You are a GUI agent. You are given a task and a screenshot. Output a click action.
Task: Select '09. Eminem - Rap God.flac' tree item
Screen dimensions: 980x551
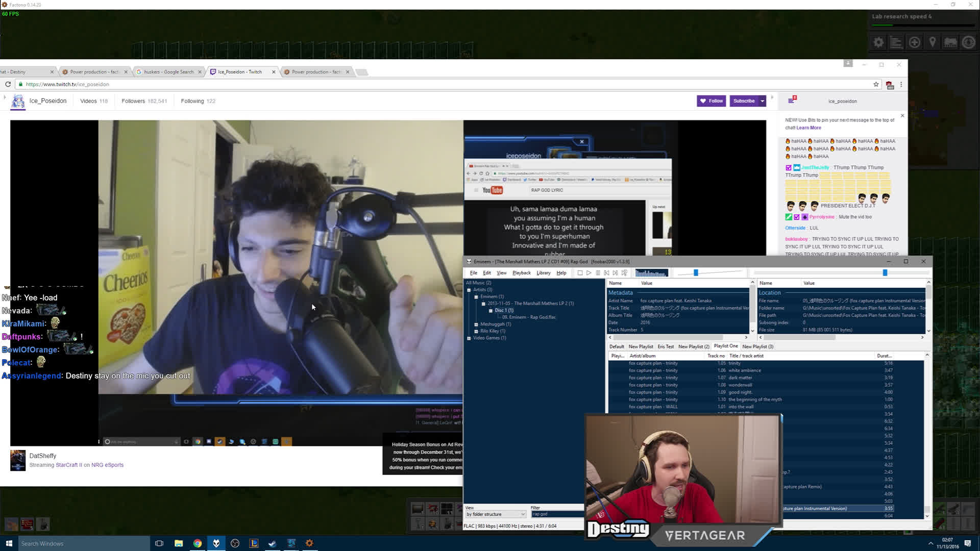pyautogui.click(x=529, y=317)
